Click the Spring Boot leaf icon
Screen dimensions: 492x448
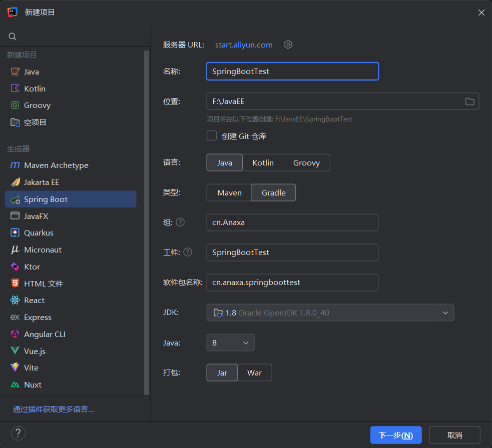tap(15, 199)
